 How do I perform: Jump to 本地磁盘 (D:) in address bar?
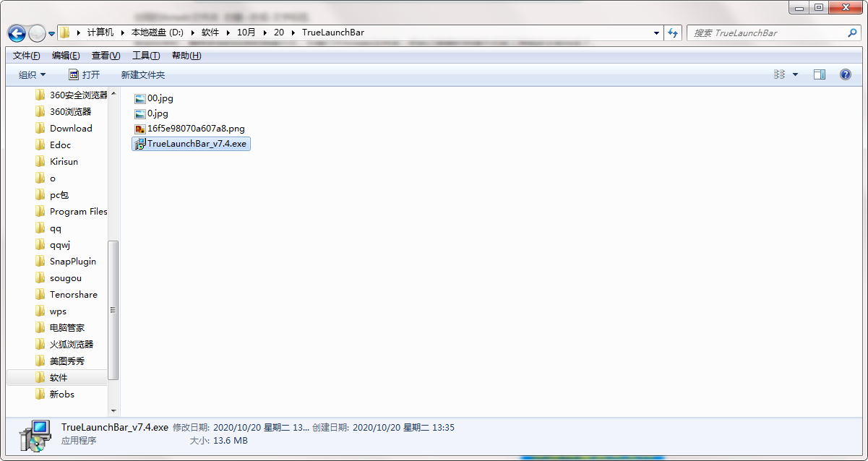click(157, 33)
